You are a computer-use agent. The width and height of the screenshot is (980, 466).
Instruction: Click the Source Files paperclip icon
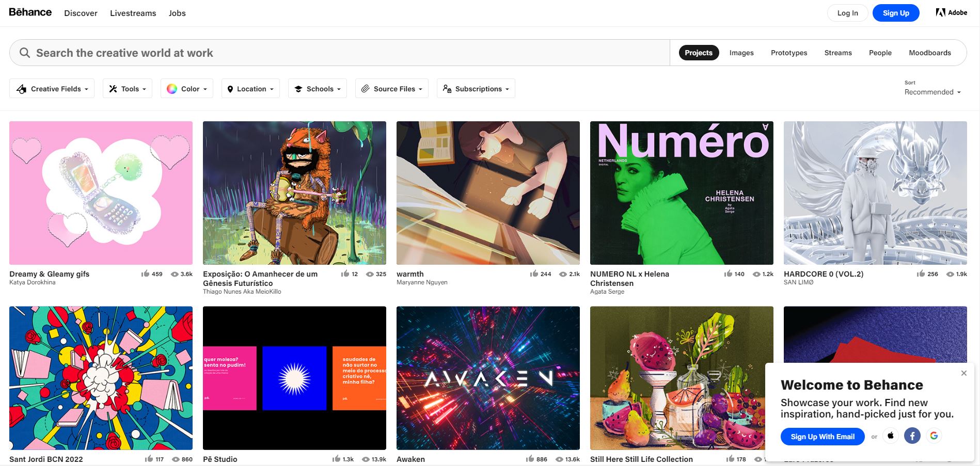point(366,88)
